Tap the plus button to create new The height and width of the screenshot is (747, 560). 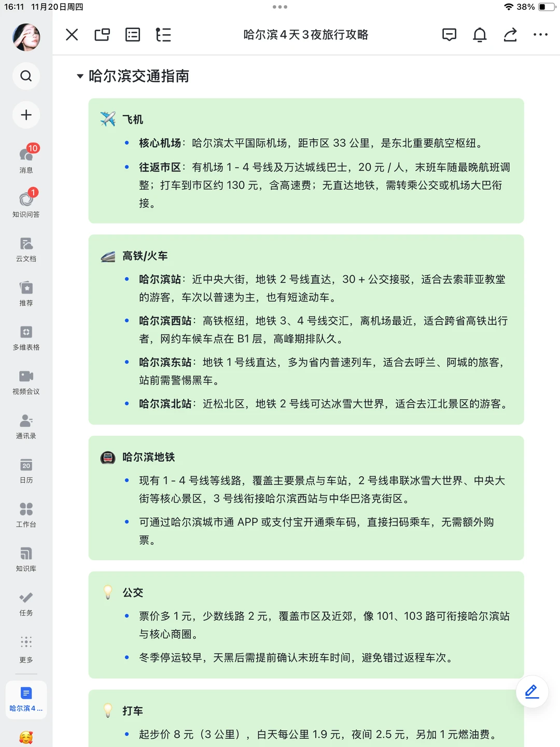pos(26,115)
